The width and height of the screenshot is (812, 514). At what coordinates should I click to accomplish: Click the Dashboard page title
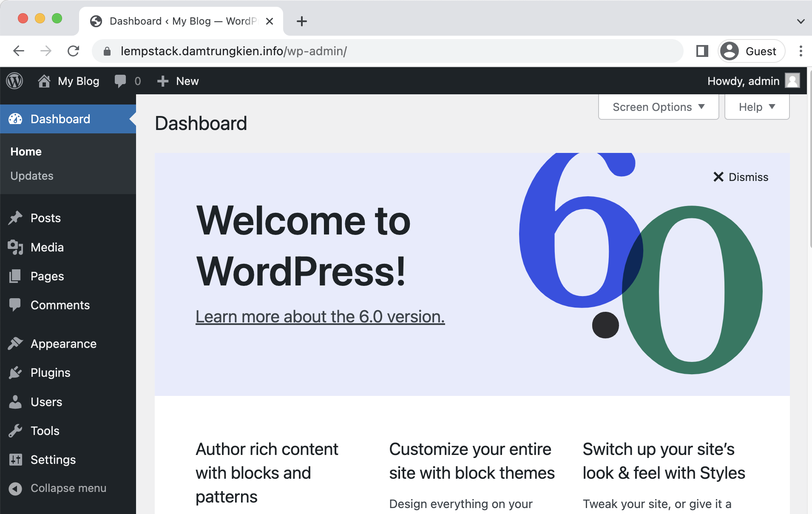coord(201,123)
